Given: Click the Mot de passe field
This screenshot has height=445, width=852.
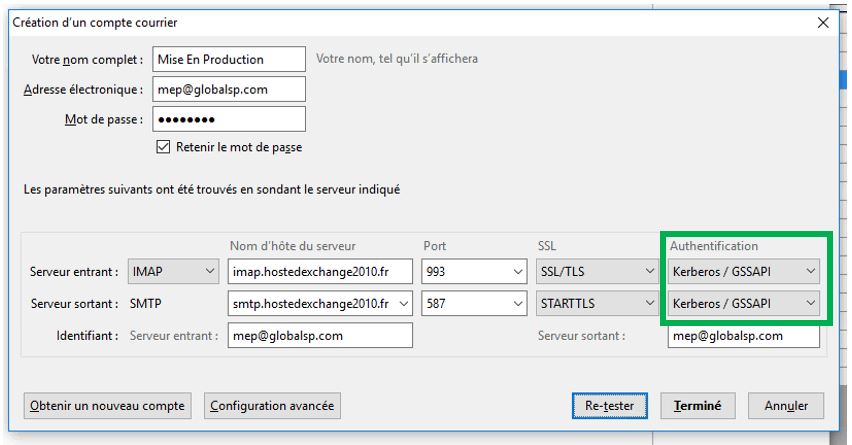Looking at the screenshot, I should [229, 119].
